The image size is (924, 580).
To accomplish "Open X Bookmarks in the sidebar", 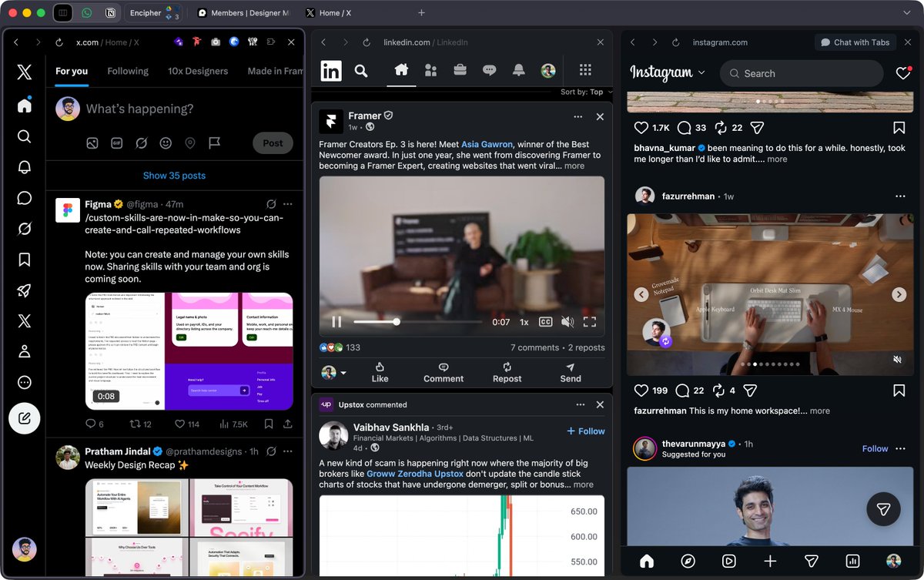I will click(24, 260).
